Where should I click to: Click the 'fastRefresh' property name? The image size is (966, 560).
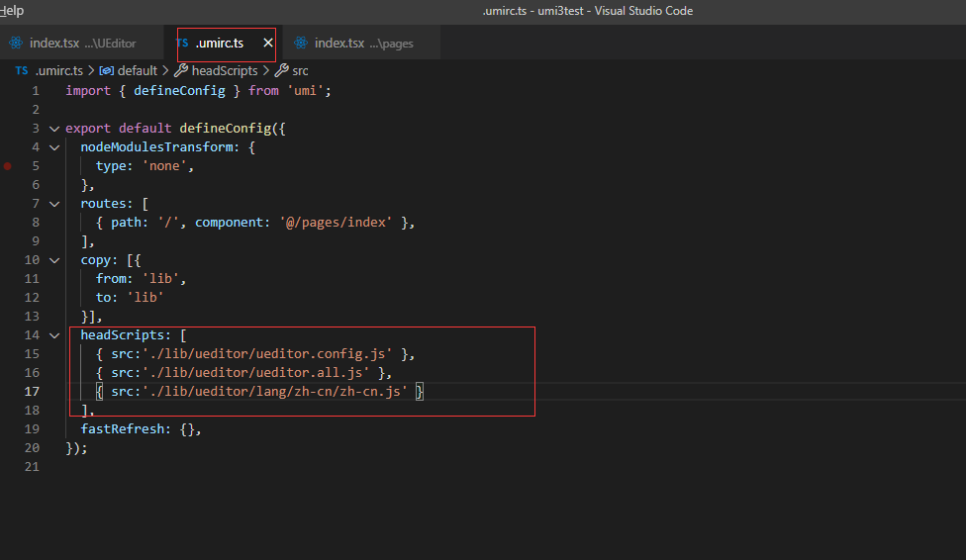pyautogui.click(x=122, y=428)
